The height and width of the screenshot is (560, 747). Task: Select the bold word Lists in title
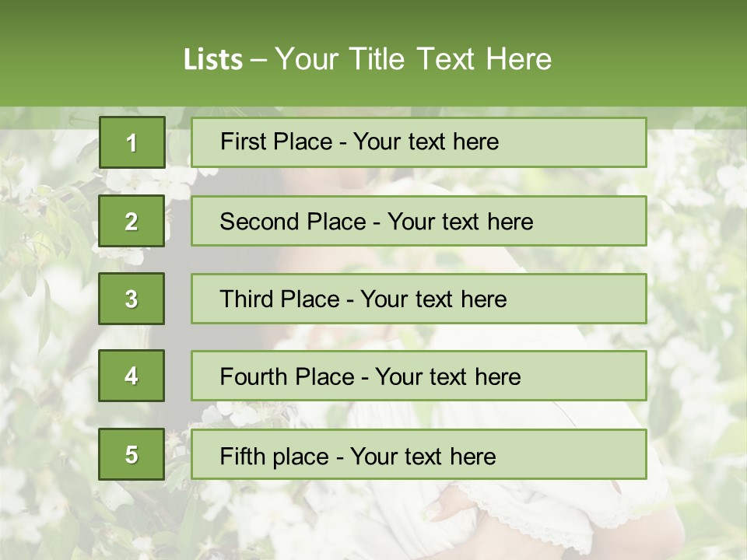coord(213,60)
